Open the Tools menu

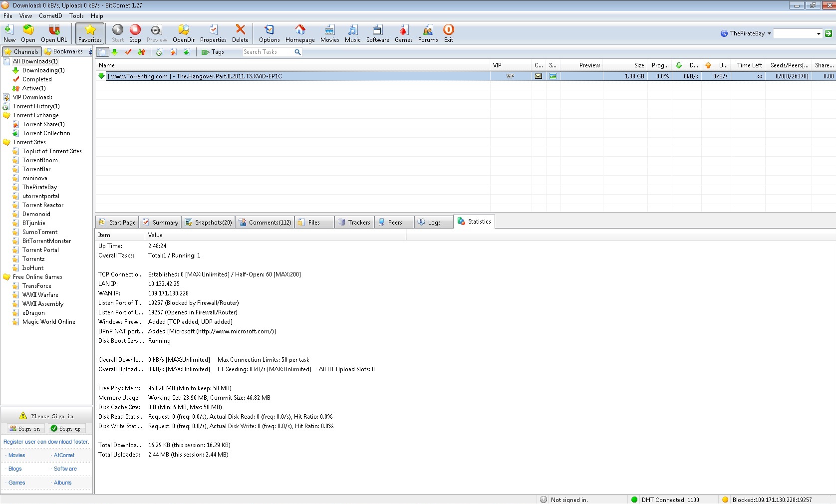[76, 16]
